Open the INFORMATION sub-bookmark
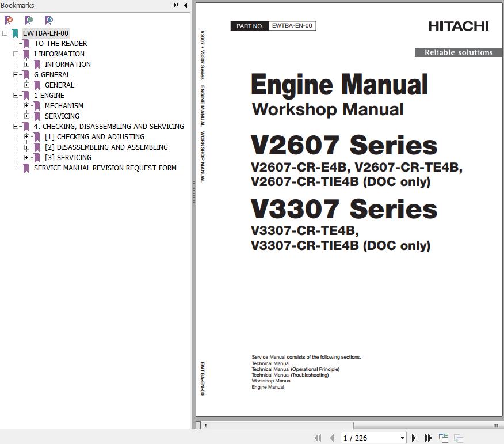The height and width of the screenshot is (444, 504). [x=68, y=64]
